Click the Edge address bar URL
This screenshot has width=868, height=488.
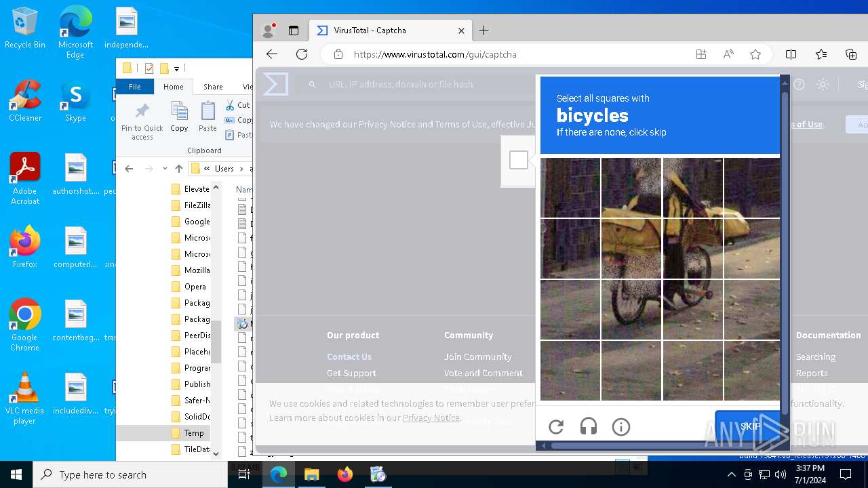(435, 54)
